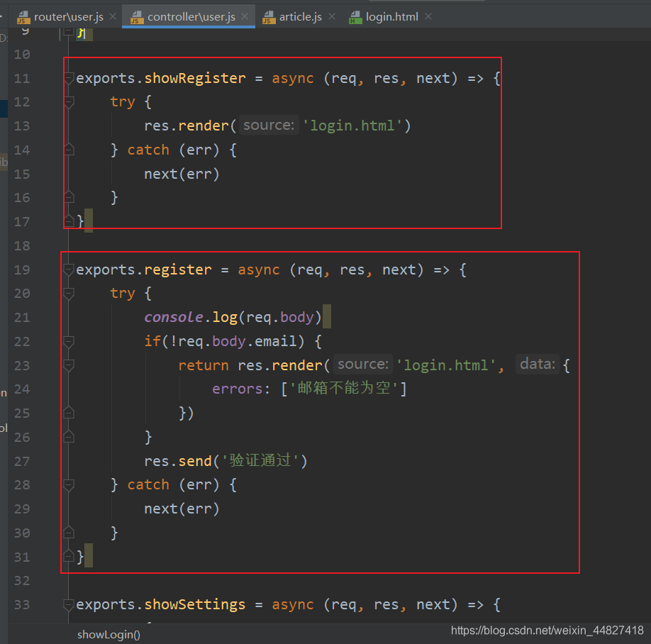Collapse the if block at line 22
The height and width of the screenshot is (644, 651).
coord(69,341)
